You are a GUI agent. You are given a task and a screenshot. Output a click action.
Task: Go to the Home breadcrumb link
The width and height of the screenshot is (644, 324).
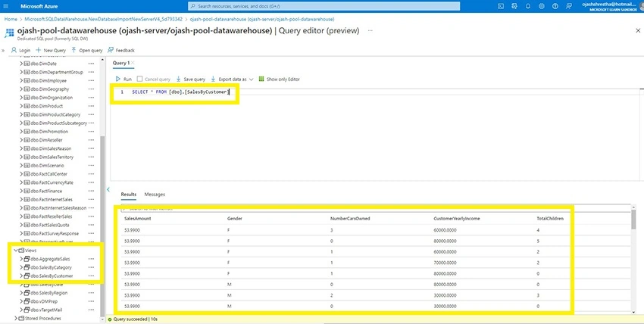point(11,19)
